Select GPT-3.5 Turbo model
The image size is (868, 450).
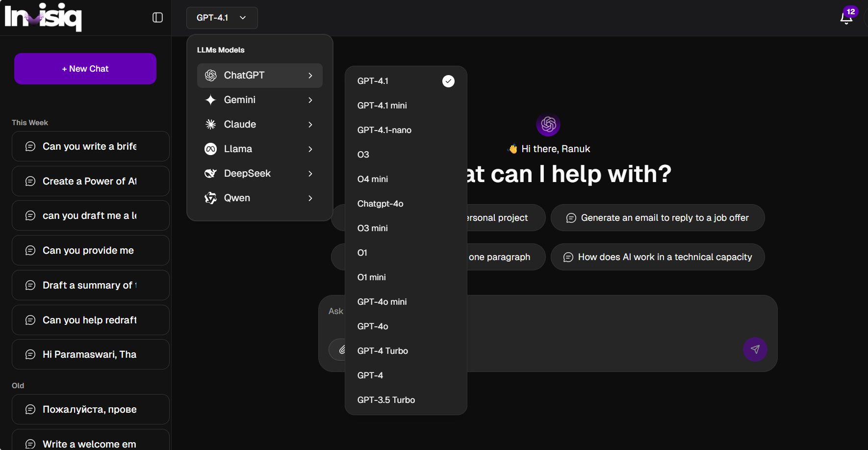[x=406, y=400]
